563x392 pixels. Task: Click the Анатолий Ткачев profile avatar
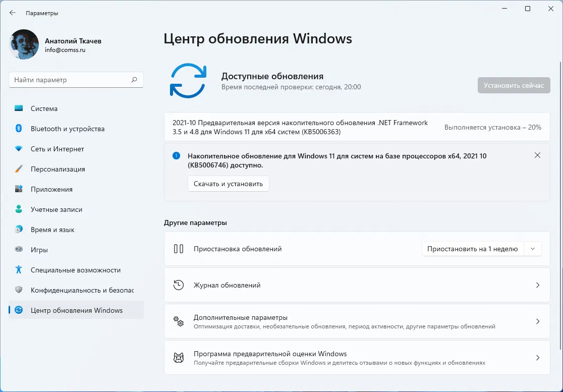[x=24, y=44]
